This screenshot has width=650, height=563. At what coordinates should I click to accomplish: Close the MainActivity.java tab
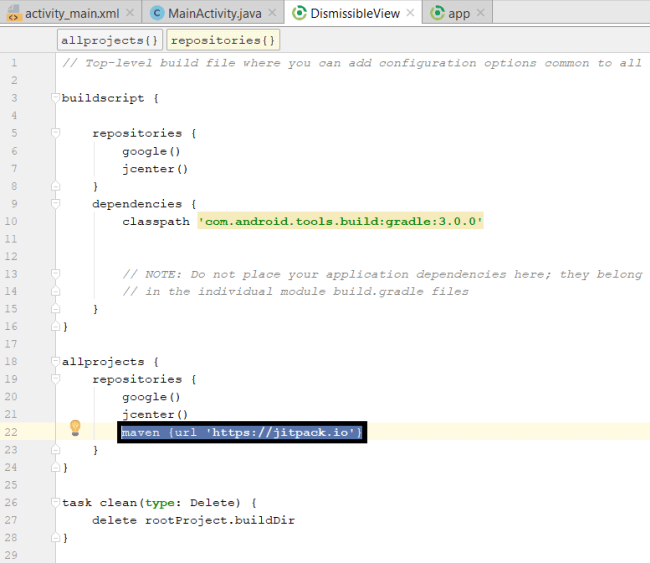[272, 13]
